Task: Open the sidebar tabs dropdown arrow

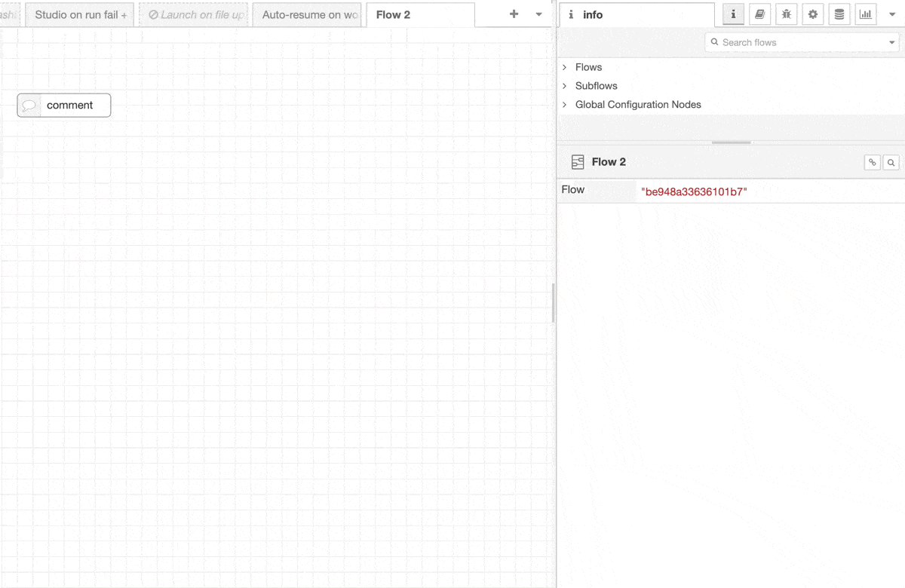Action: pos(891,14)
